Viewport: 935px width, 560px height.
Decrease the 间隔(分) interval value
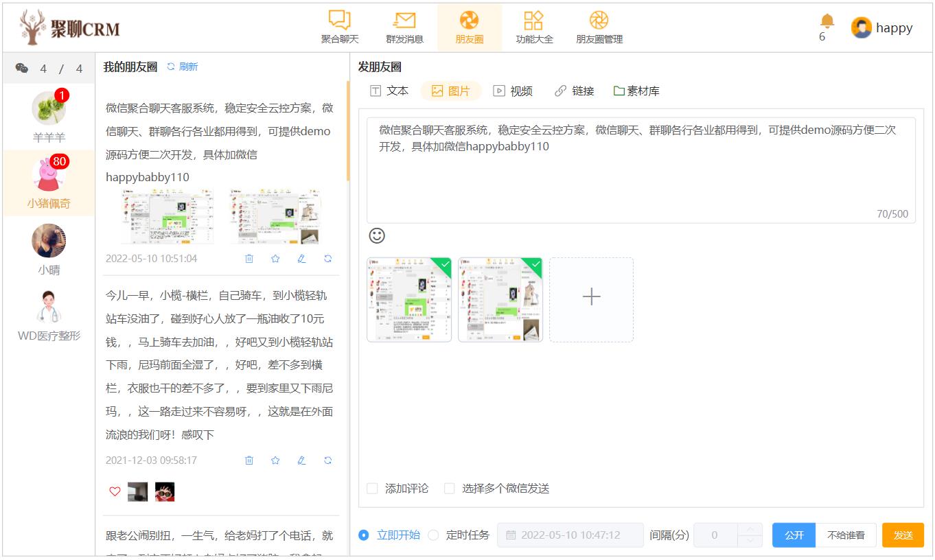coord(750,541)
